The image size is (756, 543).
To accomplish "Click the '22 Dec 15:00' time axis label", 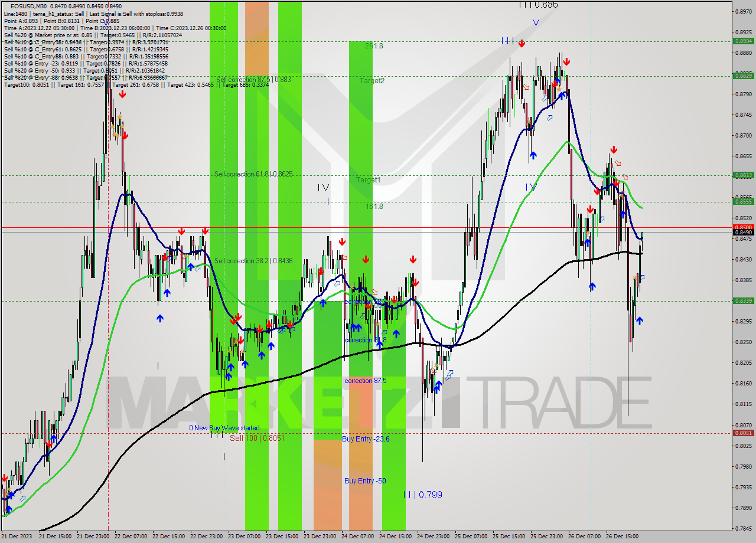I will coord(168,537).
